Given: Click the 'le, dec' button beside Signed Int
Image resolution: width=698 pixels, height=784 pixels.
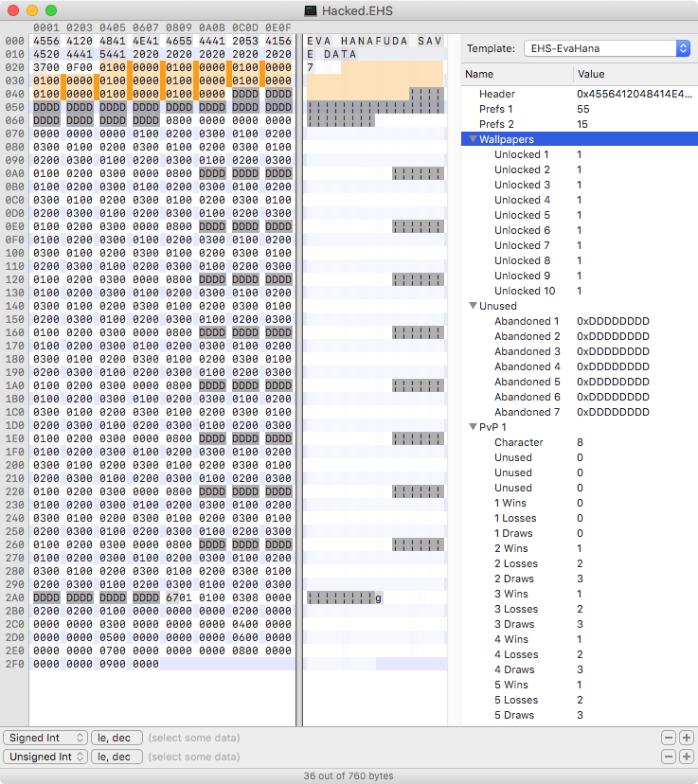Looking at the screenshot, I should point(116,738).
